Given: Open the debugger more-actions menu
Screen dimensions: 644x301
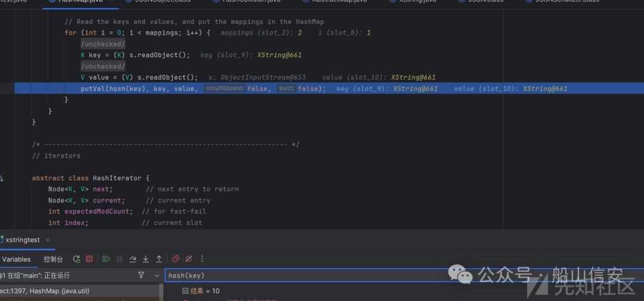Looking at the screenshot, I should coord(202,259).
